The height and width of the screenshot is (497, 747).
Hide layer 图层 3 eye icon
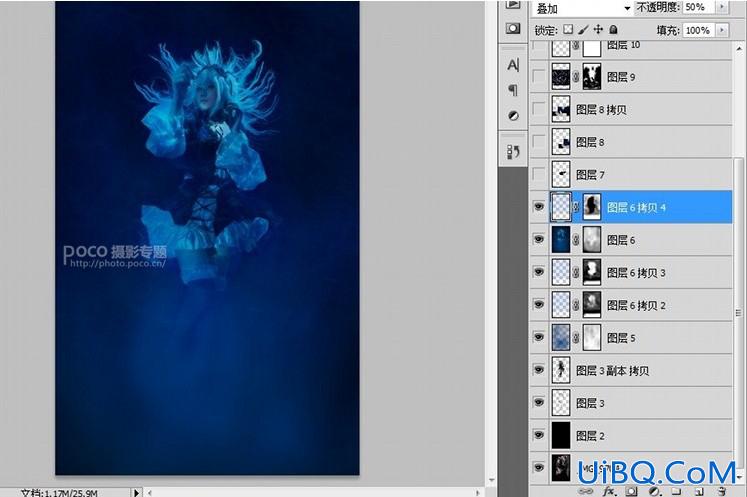[x=539, y=403]
